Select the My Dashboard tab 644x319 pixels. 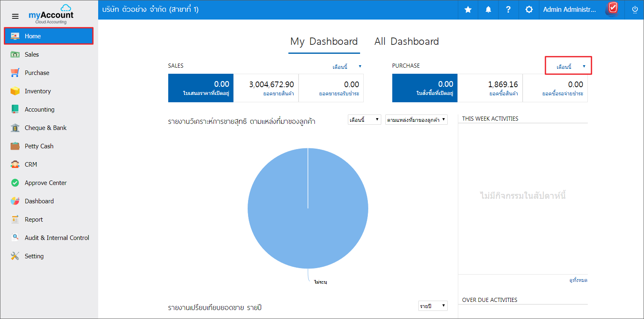[x=324, y=42]
